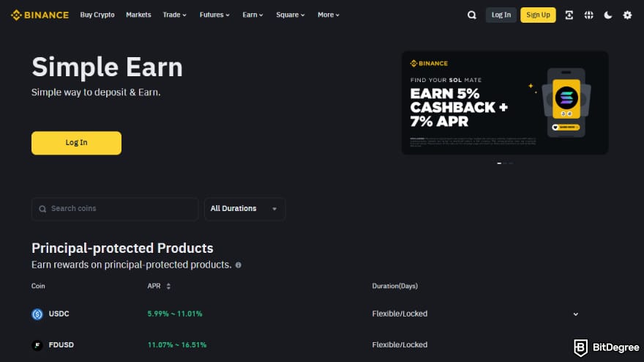Viewport: 644px width, 362px height.
Task: Open the SOL cashback promo banner
Action: click(505, 103)
